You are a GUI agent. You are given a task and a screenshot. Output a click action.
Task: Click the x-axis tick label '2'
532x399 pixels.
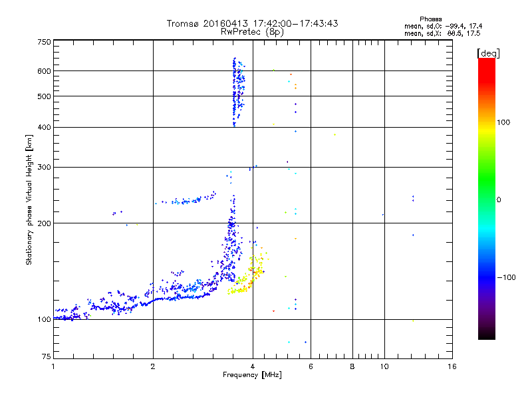tap(153, 366)
